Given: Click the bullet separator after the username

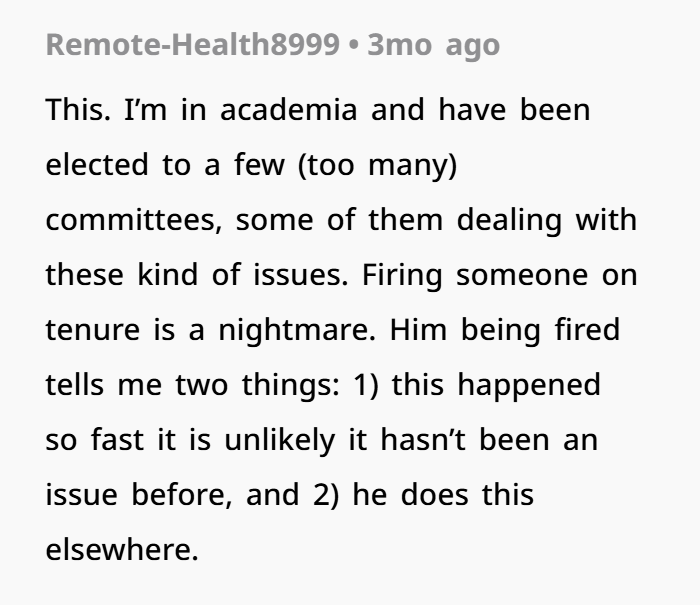Looking at the screenshot, I should point(354,46).
